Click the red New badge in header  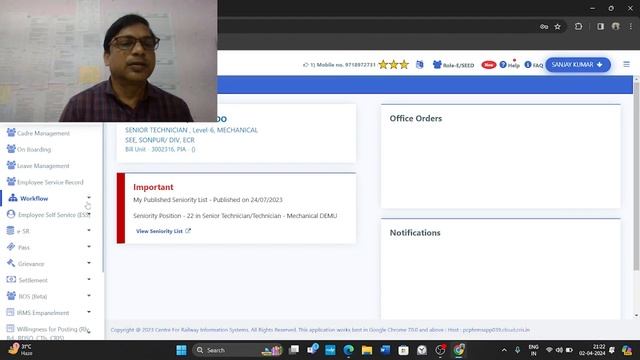click(489, 65)
